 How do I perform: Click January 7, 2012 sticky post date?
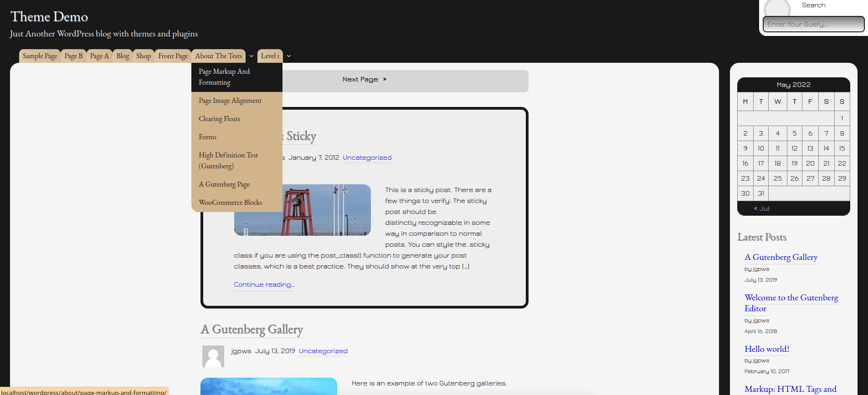(x=314, y=157)
